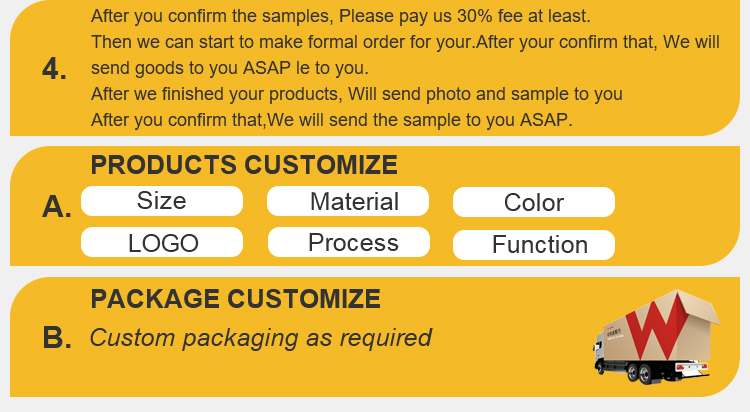The width and height of the screenshot is (750, 412).
Task: Click the red W logo on box
Action: pyautogui.click(x=658, y=326)
